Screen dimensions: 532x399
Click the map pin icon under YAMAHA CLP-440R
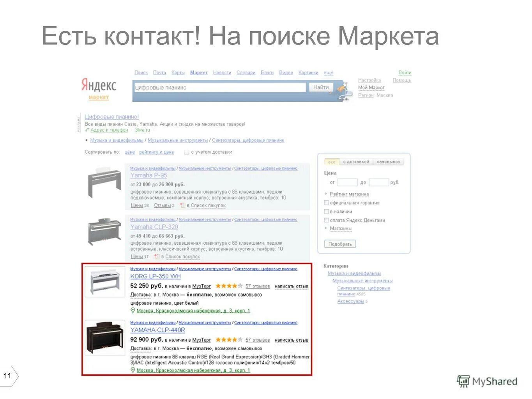133,370
